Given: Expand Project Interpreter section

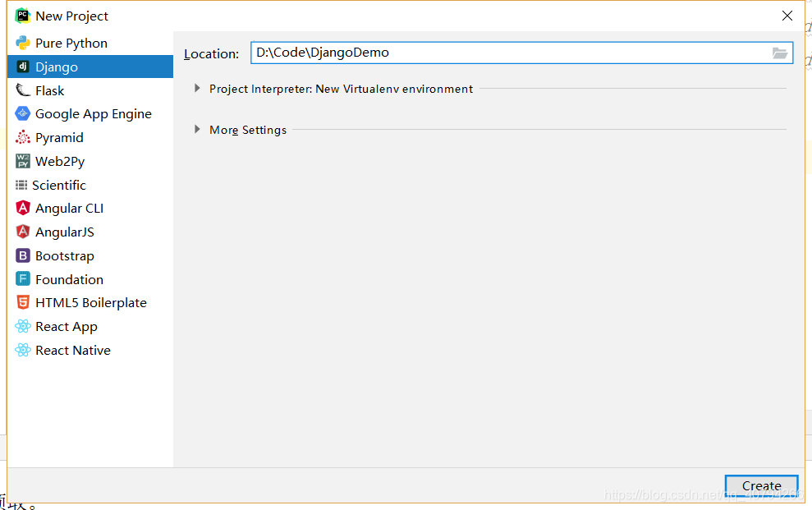Looking at the screenshot, I should 197,89.
